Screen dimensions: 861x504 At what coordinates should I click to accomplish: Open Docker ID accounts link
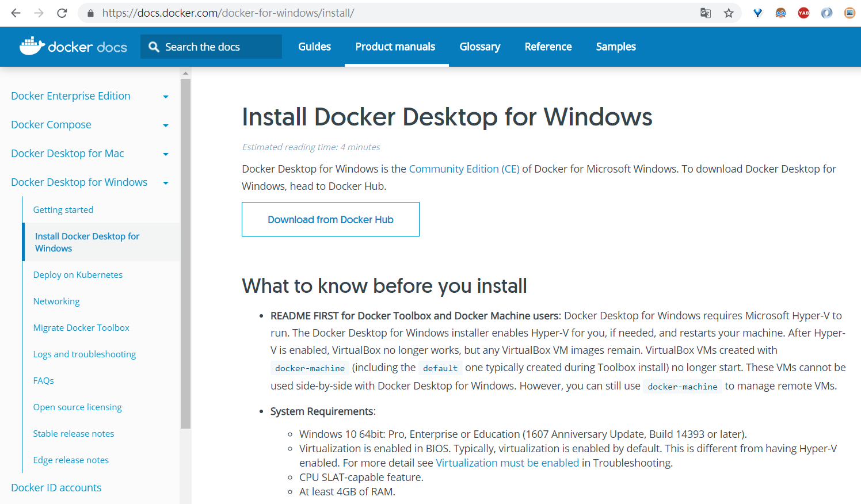56,487
